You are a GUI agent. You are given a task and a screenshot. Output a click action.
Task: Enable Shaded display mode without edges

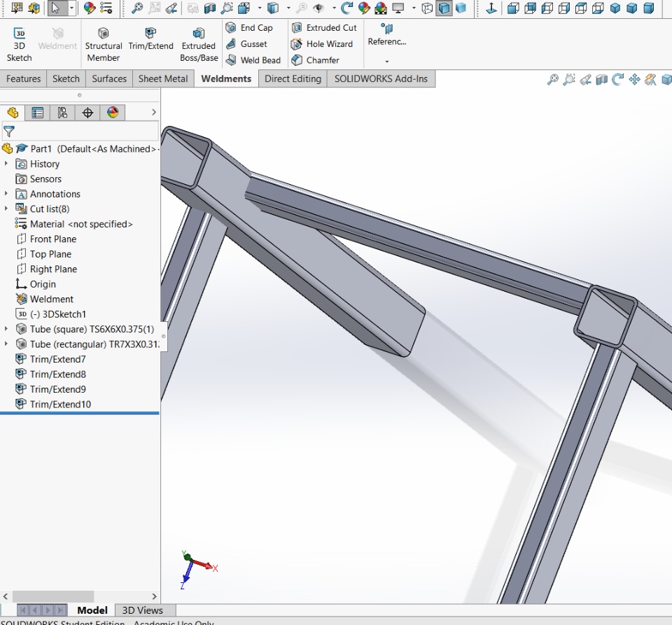pos(461,8)
